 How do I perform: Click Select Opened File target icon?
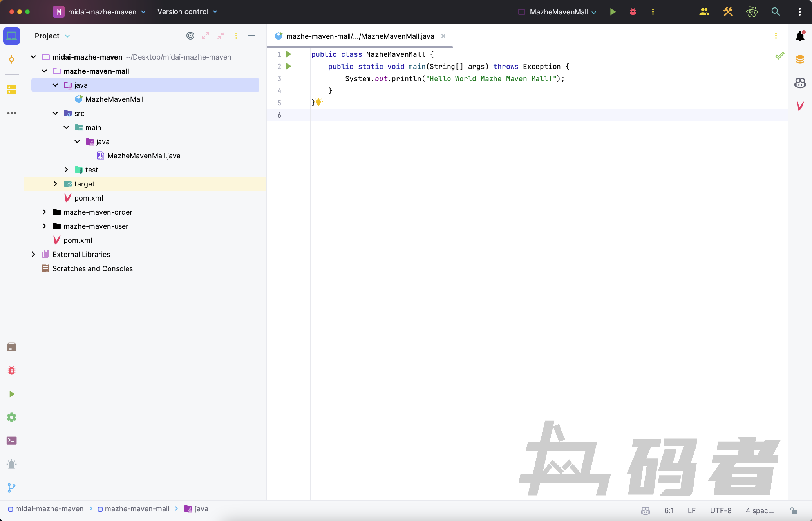190,36
